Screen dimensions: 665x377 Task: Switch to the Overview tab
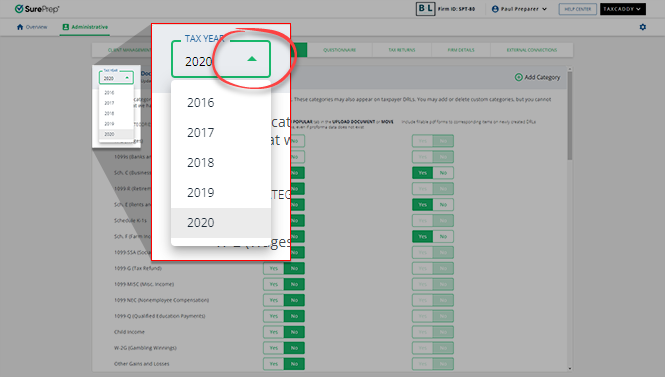(x=32, y=27)
